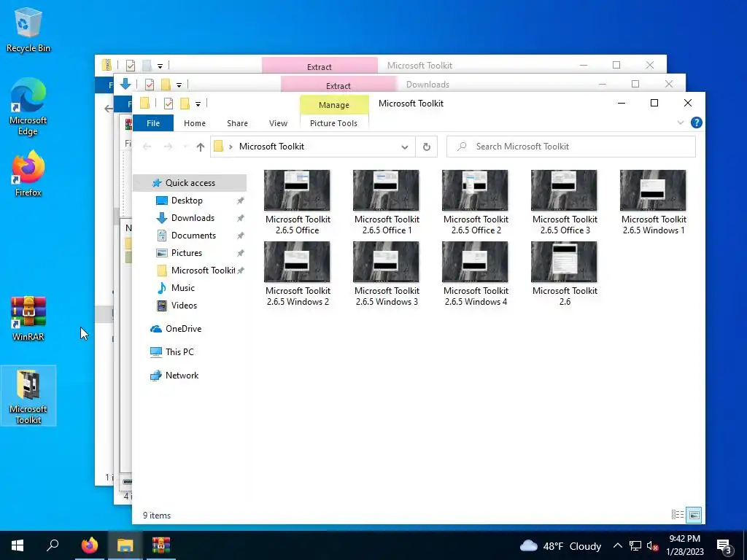Go up one folder level
Viewport: 747px width, 560px height.
201,147
